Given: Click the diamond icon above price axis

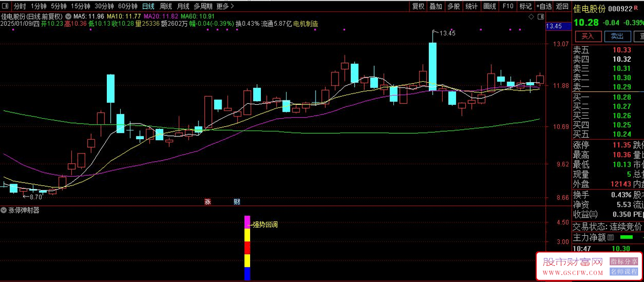Looking at the screenshot, I should [x=531, y=17].
